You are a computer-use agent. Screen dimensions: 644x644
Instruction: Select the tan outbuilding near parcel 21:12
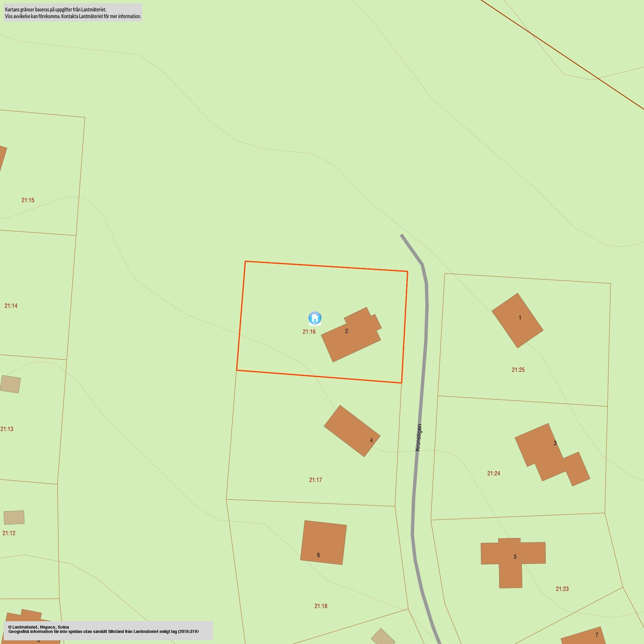(x=14, y=517)
